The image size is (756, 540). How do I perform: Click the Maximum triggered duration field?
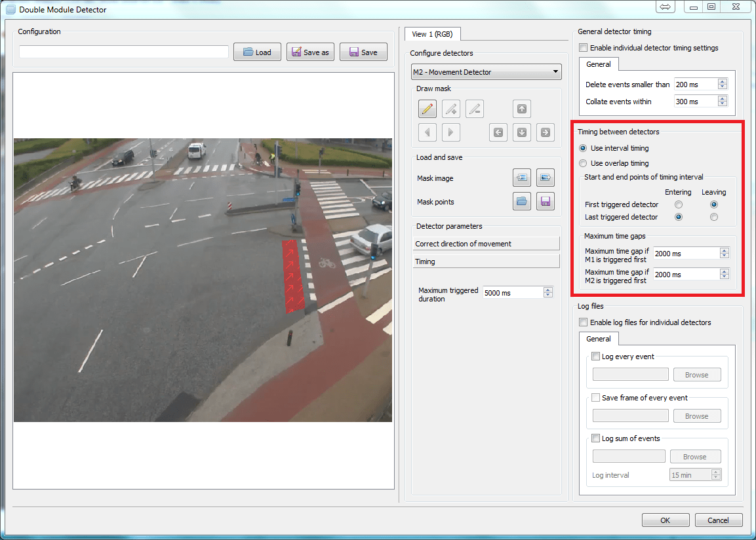tap(513, 293)
